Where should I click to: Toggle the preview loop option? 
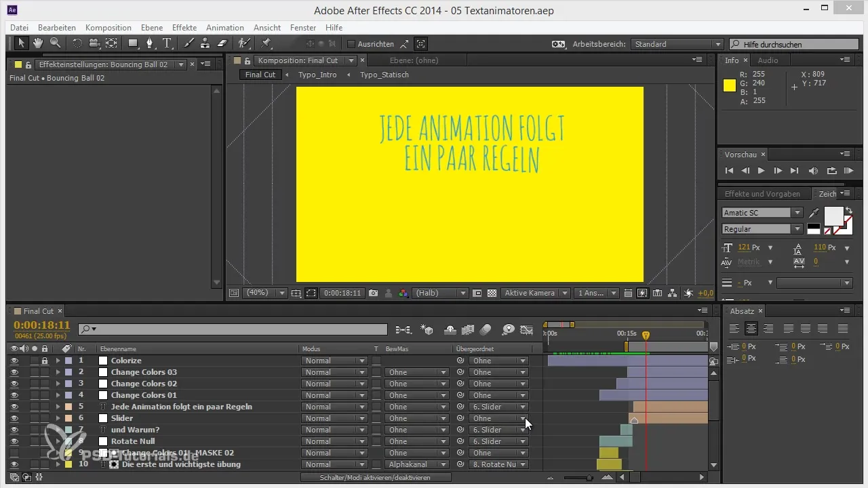[831, 171]
